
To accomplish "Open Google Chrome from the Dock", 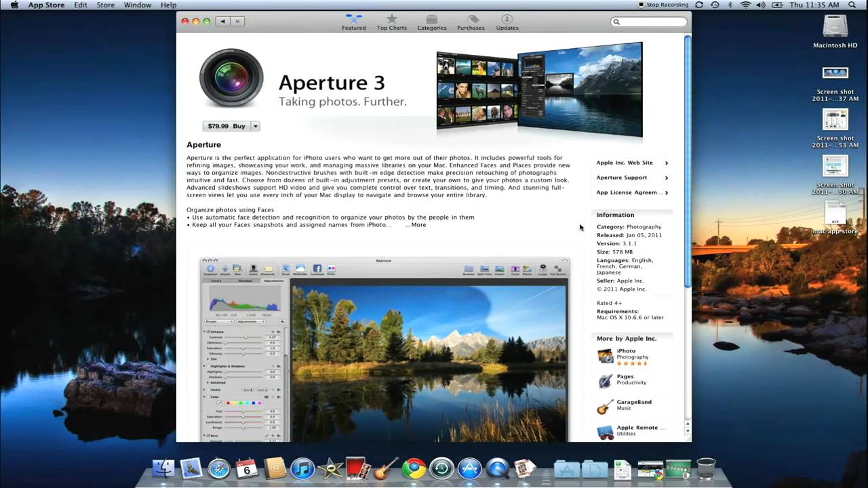I will [x=414, y=468].
